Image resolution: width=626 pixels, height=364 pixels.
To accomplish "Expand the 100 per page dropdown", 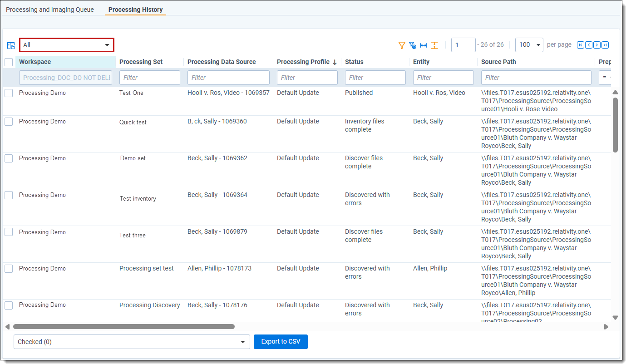I will pyautogui.click(x=529, y=45).
